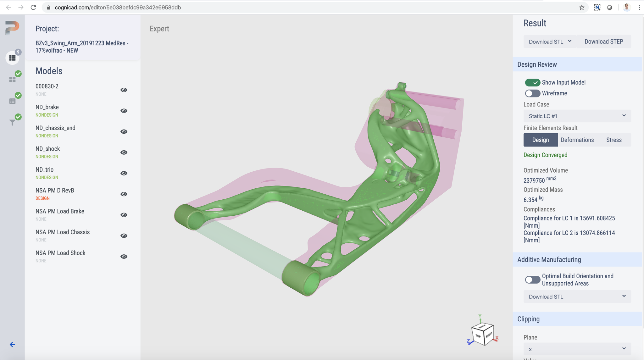Open the models grid panel icon
Screen dimensions: 644x360
pos(13,79)
